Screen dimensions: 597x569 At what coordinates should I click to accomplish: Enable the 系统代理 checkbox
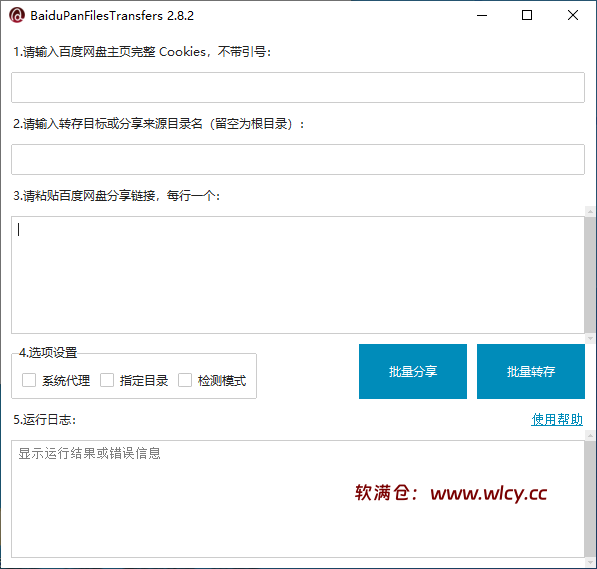tap(29, 380)
